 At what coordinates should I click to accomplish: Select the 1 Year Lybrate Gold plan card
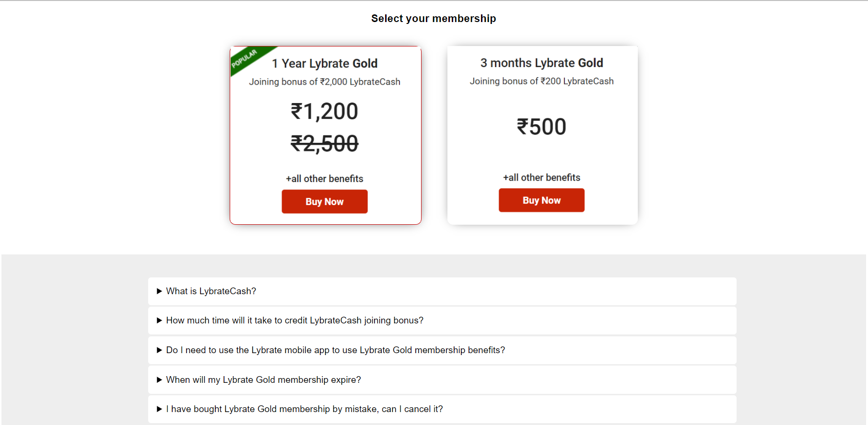(325, 135)
